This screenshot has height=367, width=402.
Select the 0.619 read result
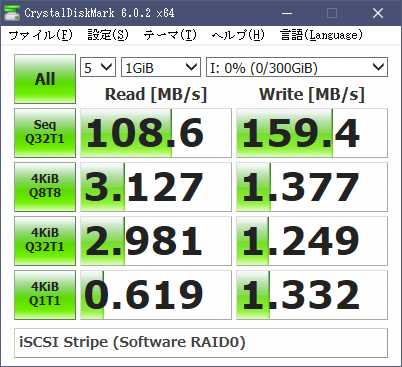(156, 295)
